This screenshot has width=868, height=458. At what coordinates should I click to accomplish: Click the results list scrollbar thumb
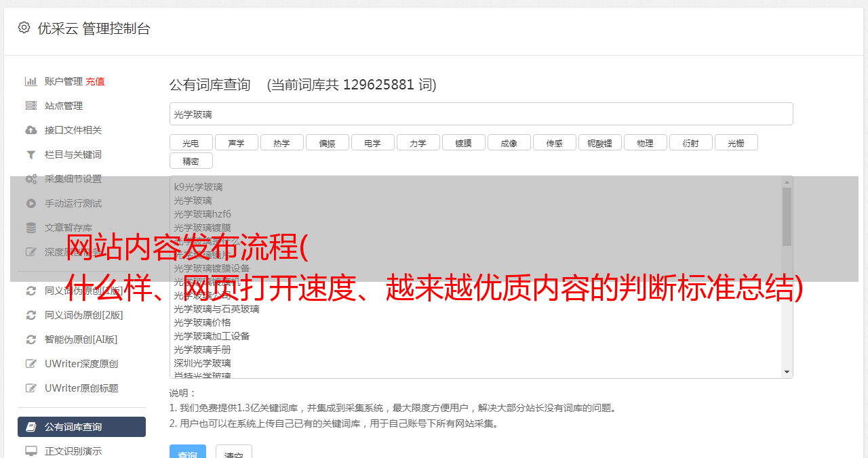coord(787,216)
